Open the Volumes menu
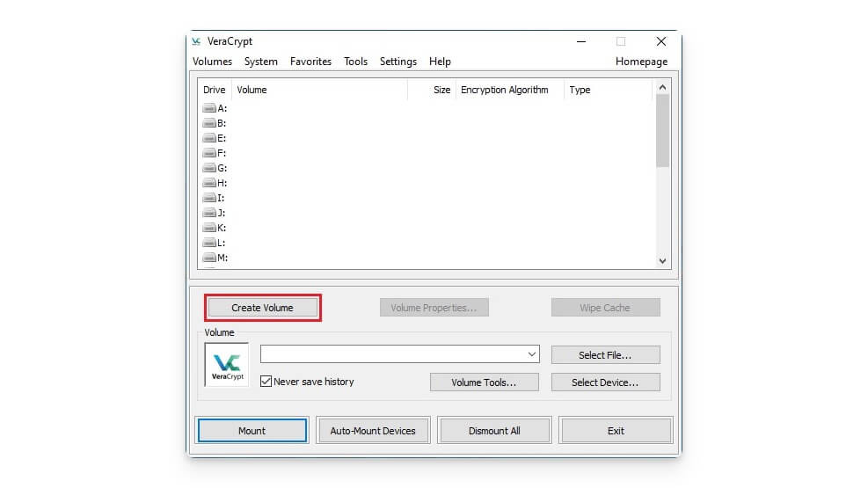The image size is (868, 488). tap(212, 62)
